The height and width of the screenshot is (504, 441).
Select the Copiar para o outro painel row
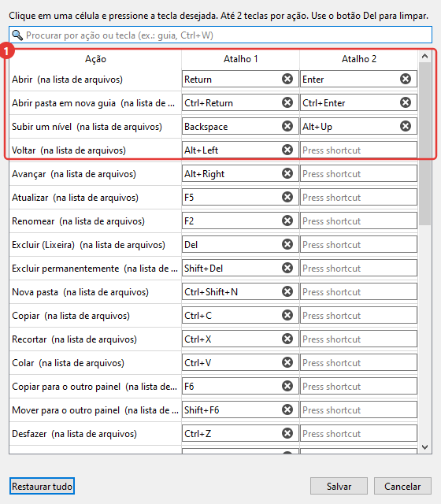(x=95, y=387)
